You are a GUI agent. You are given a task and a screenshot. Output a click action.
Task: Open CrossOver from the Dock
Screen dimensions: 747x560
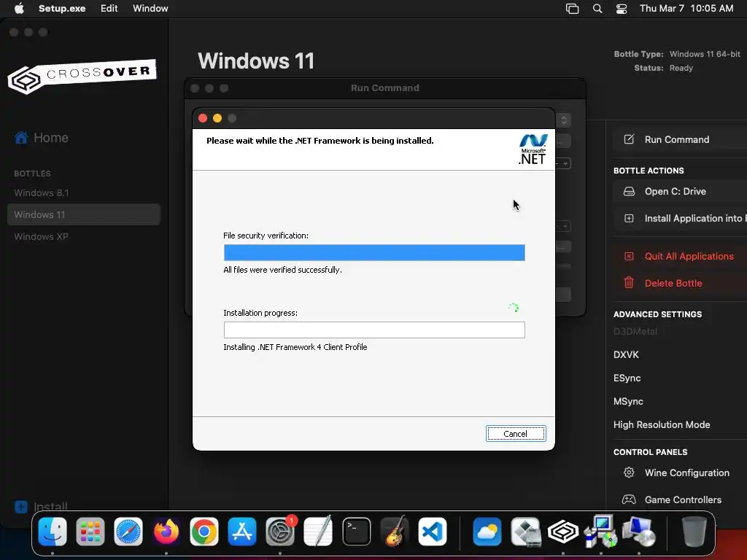[562, 532]
